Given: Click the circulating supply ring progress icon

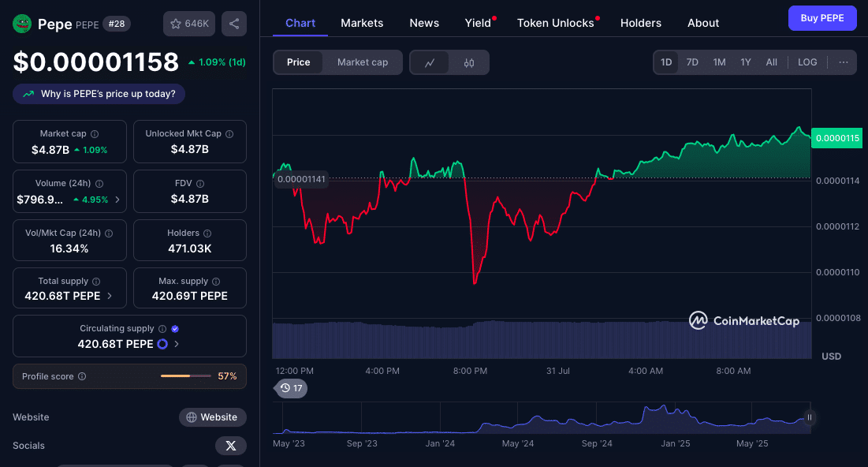Looking at the screenshot, I should [x=162, y=344].
